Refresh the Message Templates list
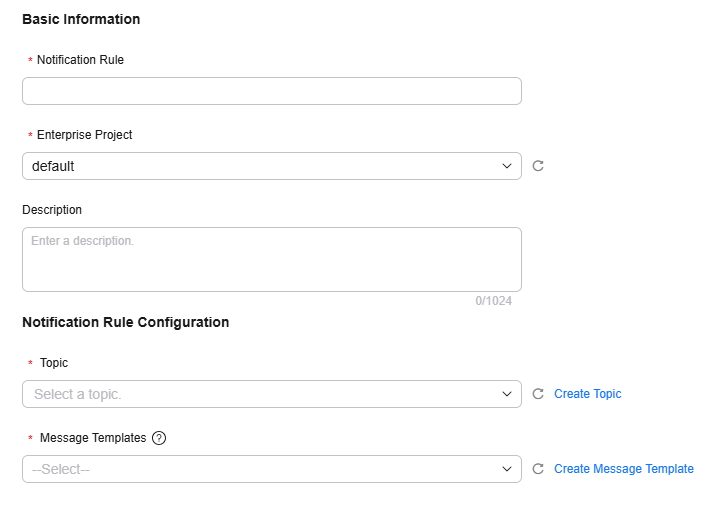The image size is (724, 508). pyautogui.click(x=538, y=469)
